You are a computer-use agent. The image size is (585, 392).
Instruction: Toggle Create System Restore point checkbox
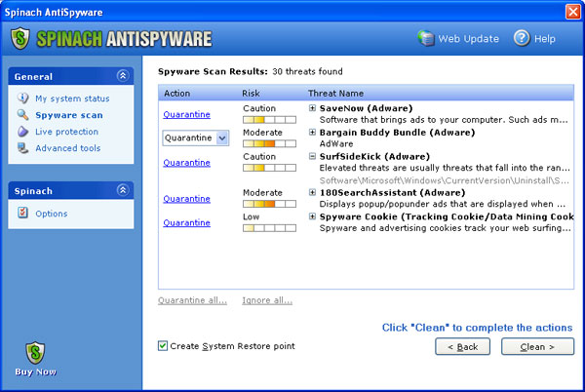(163, 346)
